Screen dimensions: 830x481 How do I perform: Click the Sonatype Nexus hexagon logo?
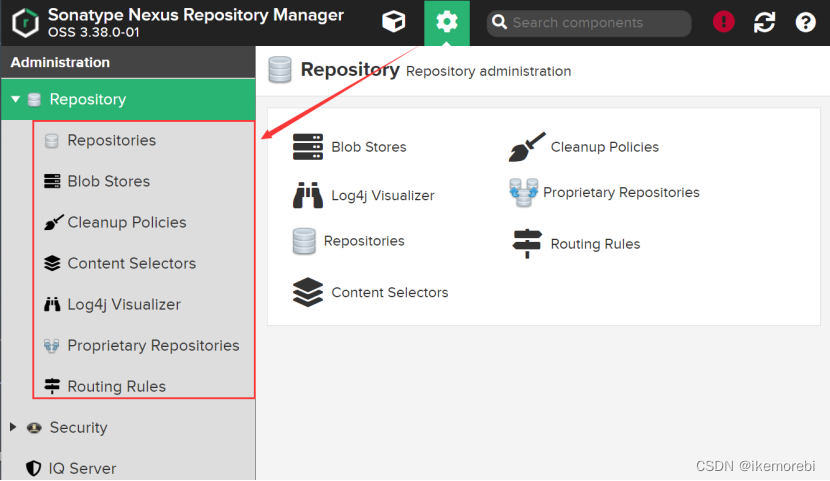[25, 23]
